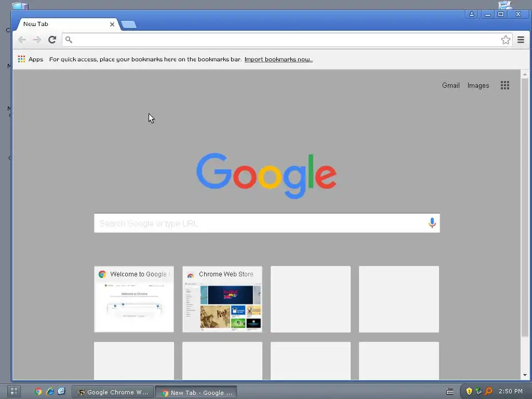
Task: Click the page scrollbar down arrow
Action: [525, 375]
